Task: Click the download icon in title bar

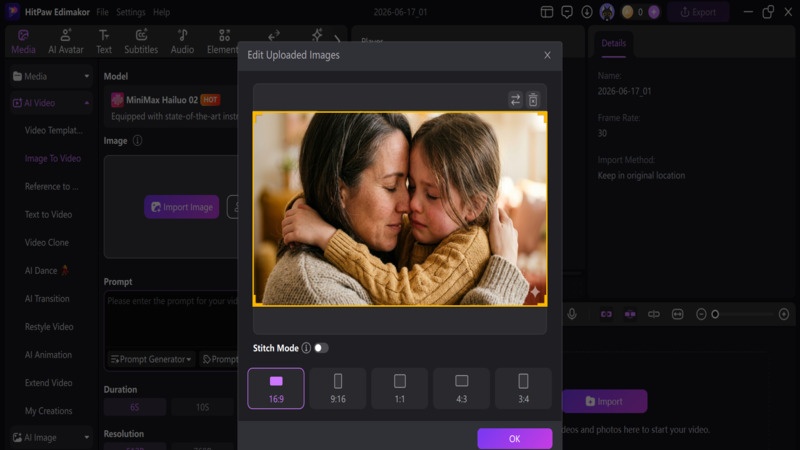Action: 587,12
